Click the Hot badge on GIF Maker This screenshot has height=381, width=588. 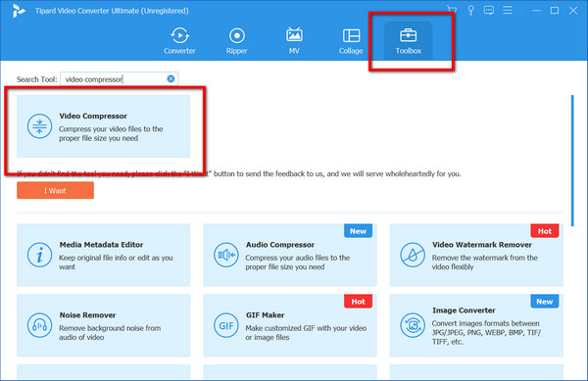[358, 302]
